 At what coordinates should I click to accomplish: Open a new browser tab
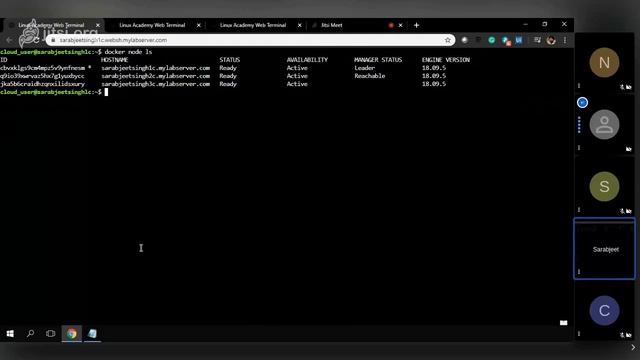tap(416, 25)
